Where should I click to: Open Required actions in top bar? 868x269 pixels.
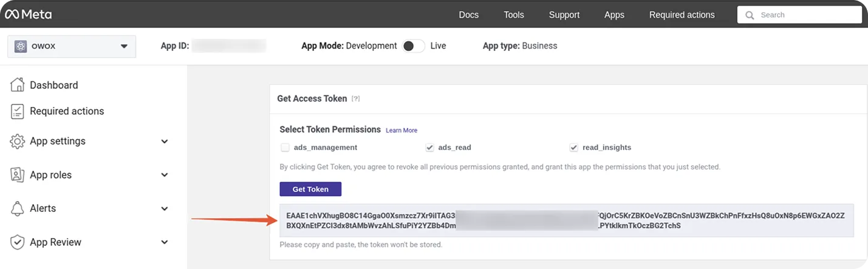tap(682, 15)
